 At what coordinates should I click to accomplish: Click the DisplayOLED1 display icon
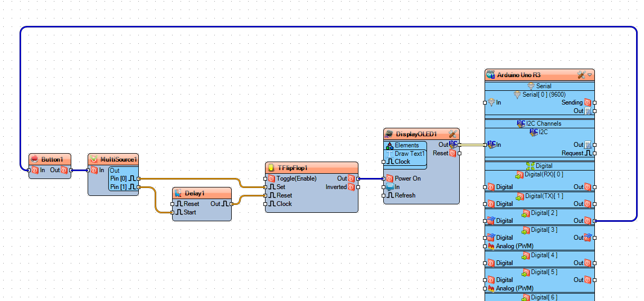tap(390, 134)
